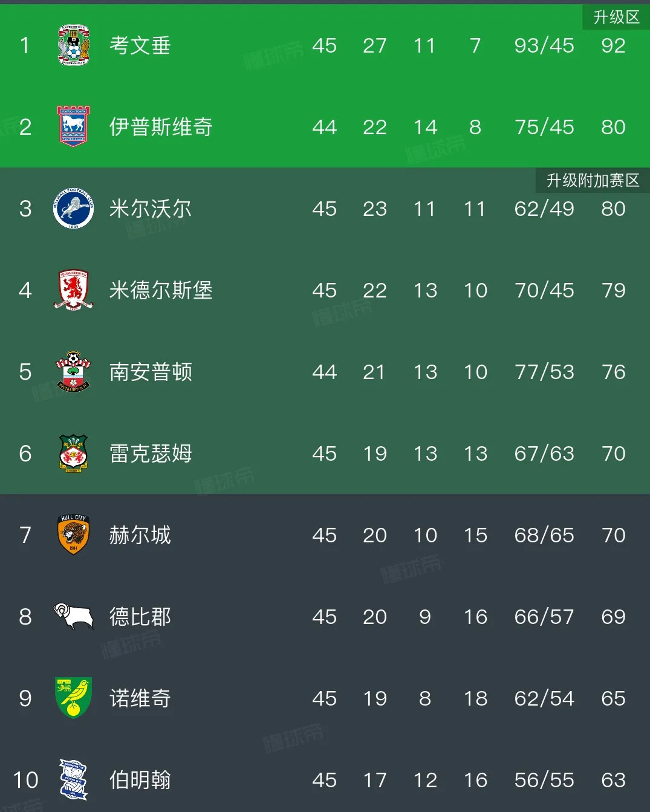Click the Southampton club badge
Image resolution: width=650 pixels, height=812 pixels.
pyautogui.click(x=73, y=372)
